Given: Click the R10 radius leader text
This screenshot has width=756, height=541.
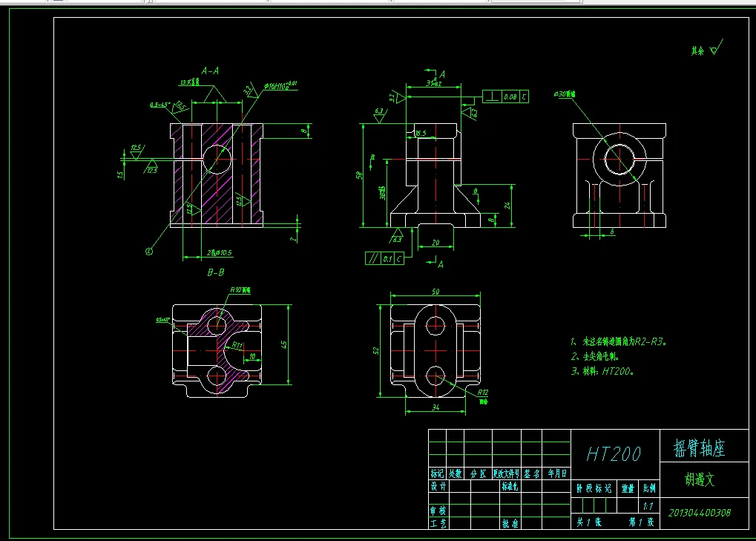Looking at the screenshot, I should (240, 290).
